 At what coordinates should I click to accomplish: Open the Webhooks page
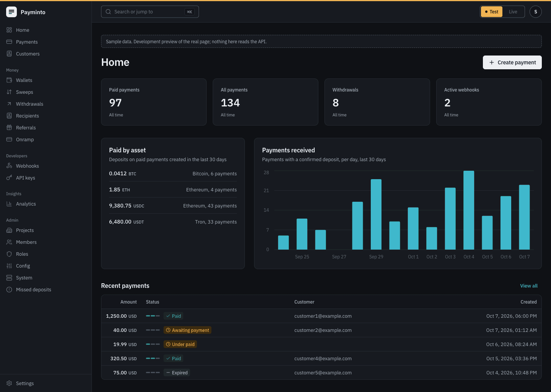46,166
